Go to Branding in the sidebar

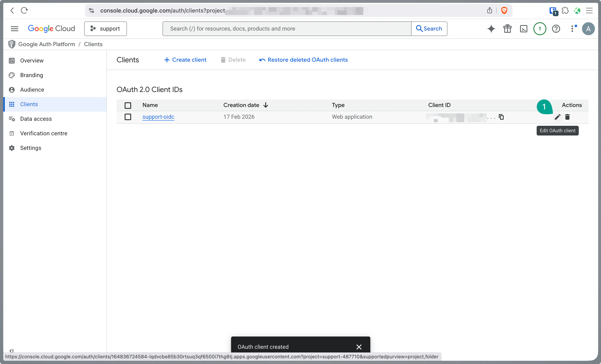pyautogui.click(x=31, y=75)
